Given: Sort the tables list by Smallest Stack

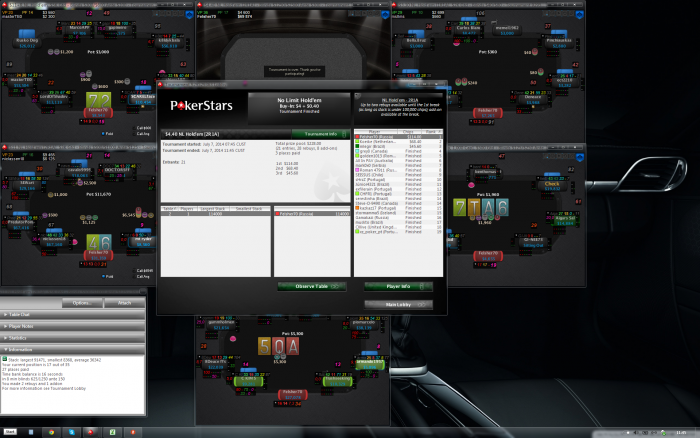Looking at the screenshot, I should coord(249,209).
